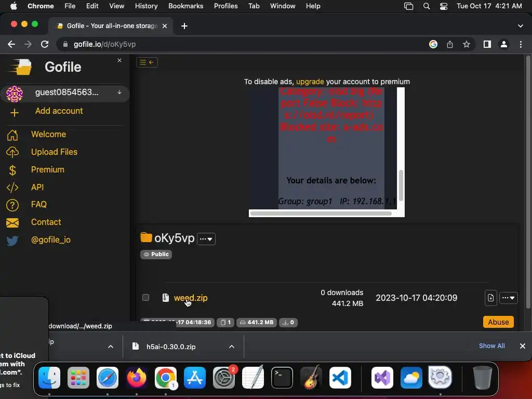532x399 pixels.
Task: Select the Gofile browser tab
Action: click(x=111, y=26)
